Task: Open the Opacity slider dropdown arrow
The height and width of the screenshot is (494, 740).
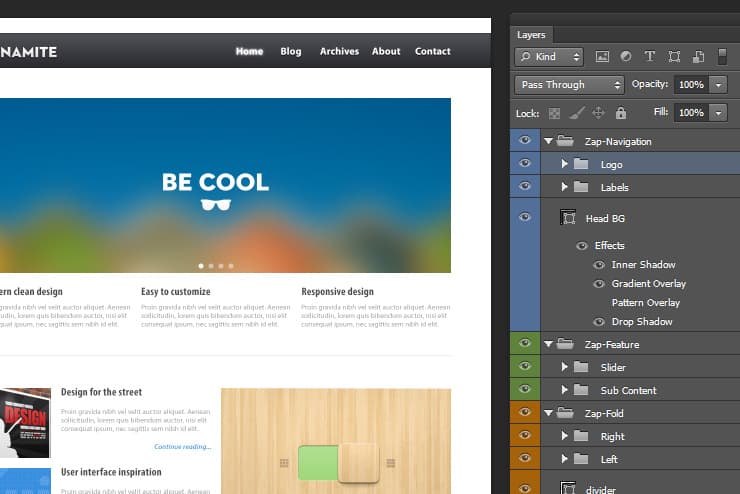Action: coord(719,85)
